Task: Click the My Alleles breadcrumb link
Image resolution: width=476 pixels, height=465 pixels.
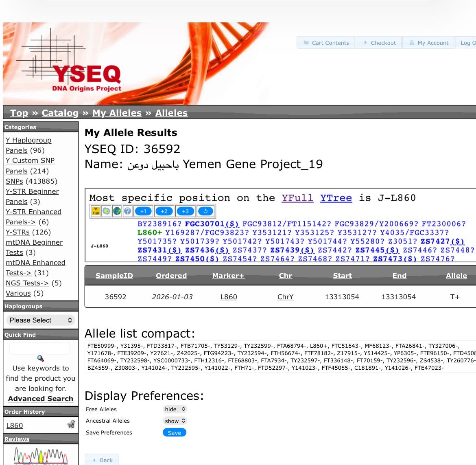Action: click(117, 113)
